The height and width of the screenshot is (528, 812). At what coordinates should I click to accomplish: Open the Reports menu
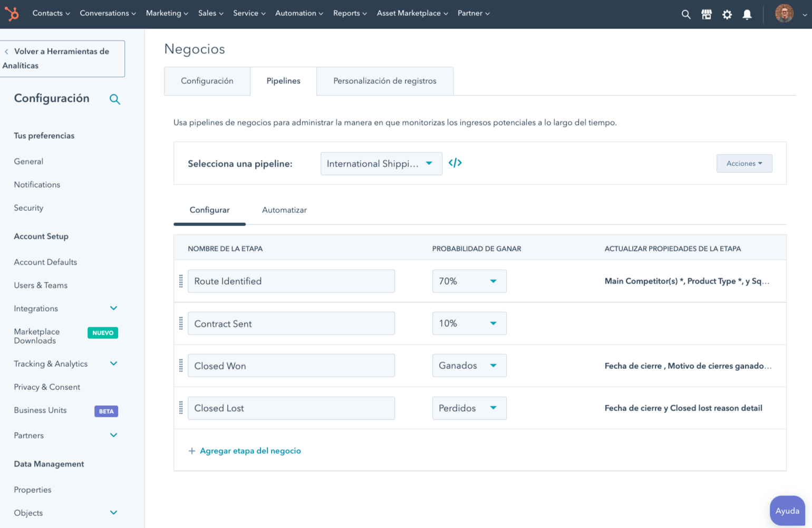click(x=350, y=13)
